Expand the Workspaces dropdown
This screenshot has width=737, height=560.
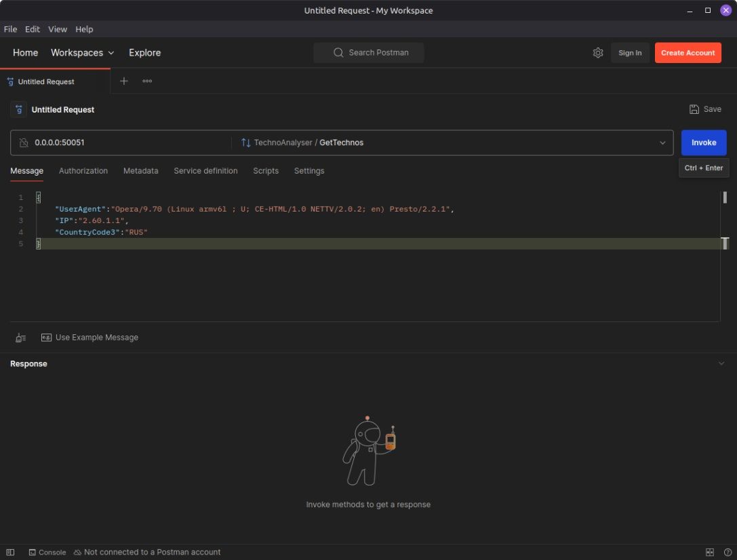pos(83,53)
